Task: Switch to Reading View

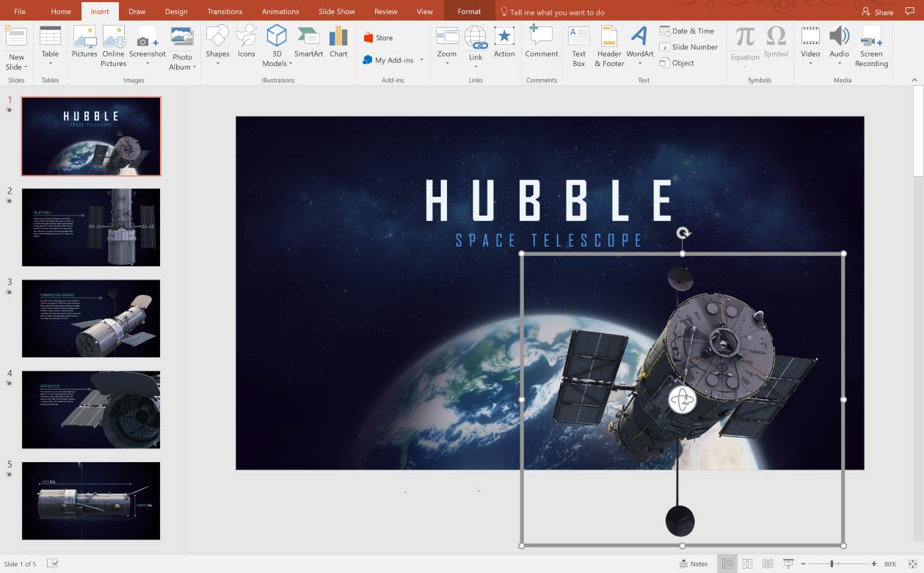Action: pos(766,563)
